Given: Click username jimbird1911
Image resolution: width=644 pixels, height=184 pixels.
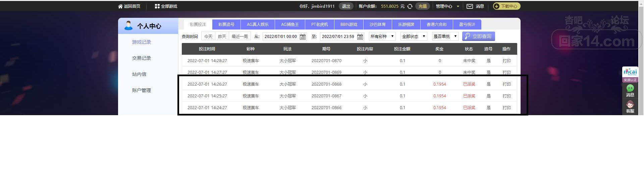Looking at the screenshot, I should coord(323,6).
